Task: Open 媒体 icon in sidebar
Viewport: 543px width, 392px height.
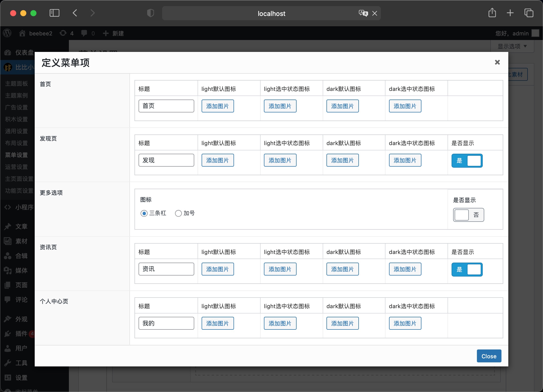Action: (x=8, y=270)
